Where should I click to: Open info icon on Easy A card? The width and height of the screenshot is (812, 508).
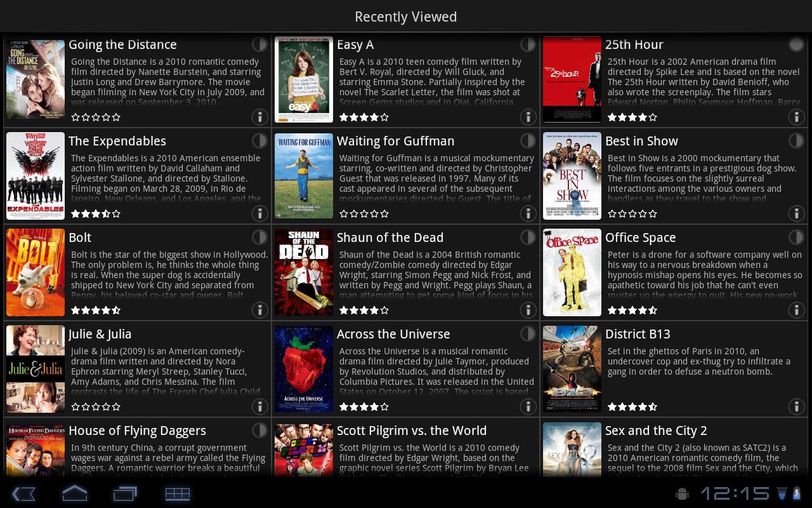pos(528,117)
